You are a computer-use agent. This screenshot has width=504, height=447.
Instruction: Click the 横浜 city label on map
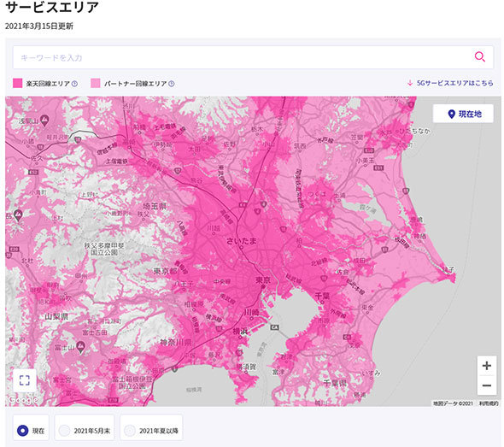click(x=240, y=332)
